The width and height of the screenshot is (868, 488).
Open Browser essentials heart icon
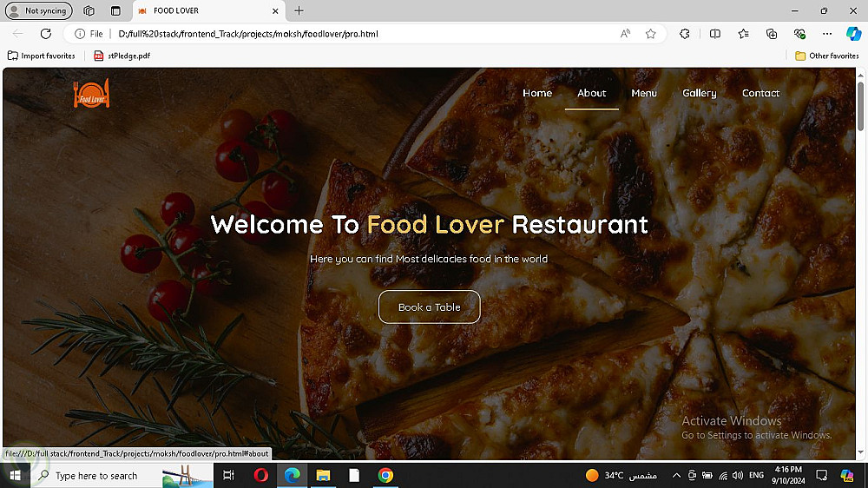point(799,34)
